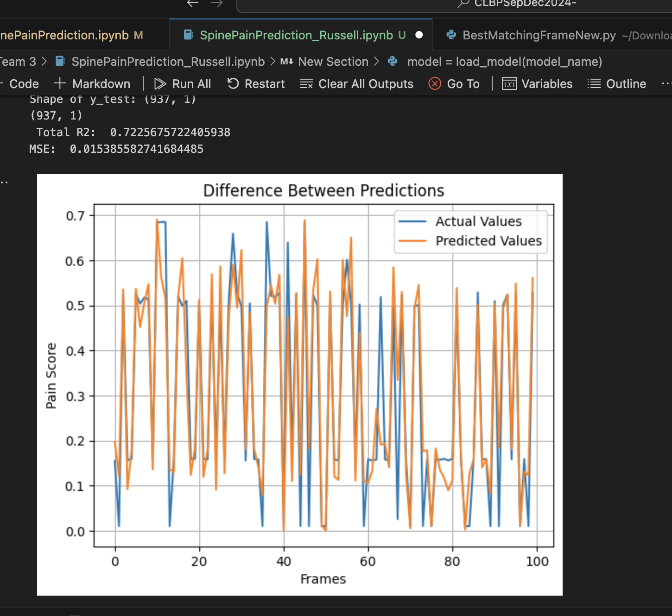
Task: Select SpinePainPrediction_Russell.ipynb breadcrumb
Action: pos(168,62)
